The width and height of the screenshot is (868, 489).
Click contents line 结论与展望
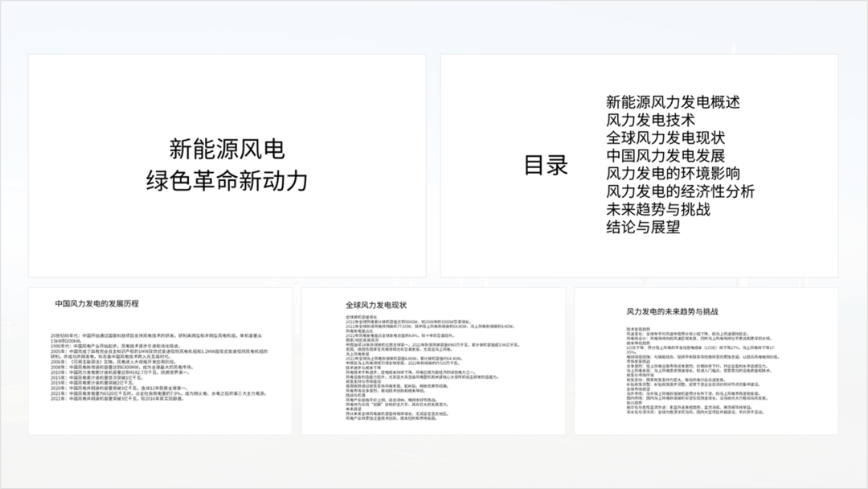click(643, 227)
